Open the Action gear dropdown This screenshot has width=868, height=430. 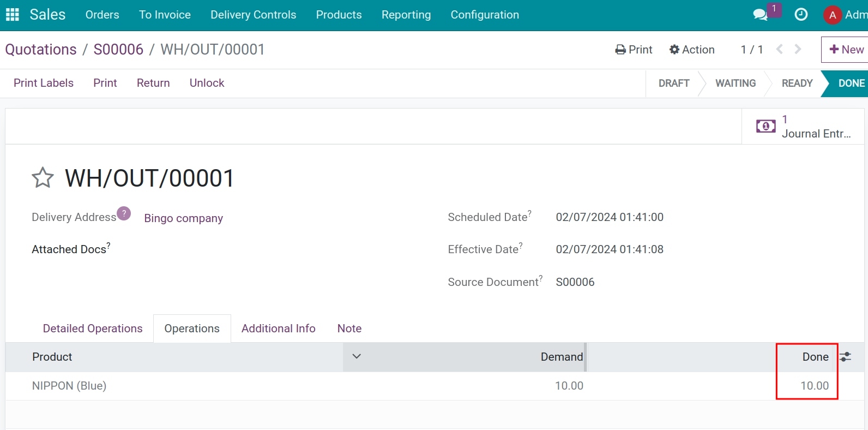pyautogui.click(x=692, y=50)
